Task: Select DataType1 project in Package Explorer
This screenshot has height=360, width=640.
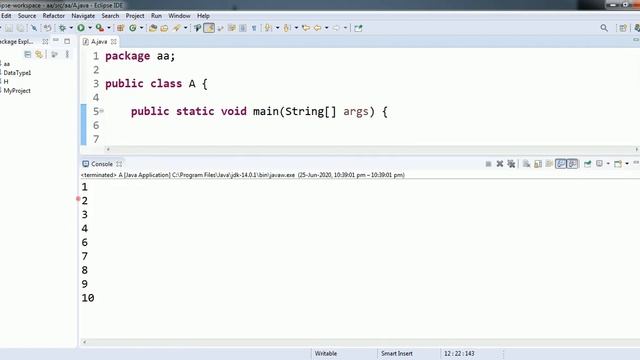Action: (x=17, y=73)
